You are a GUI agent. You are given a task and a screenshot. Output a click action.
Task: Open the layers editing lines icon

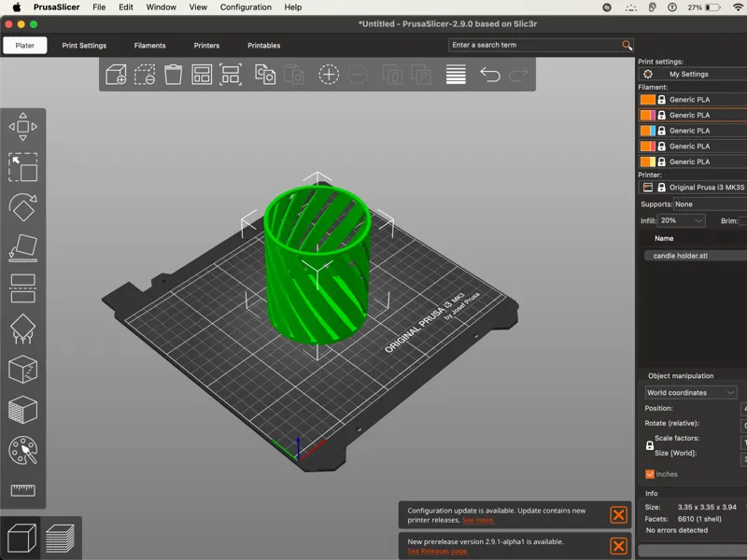456,75
